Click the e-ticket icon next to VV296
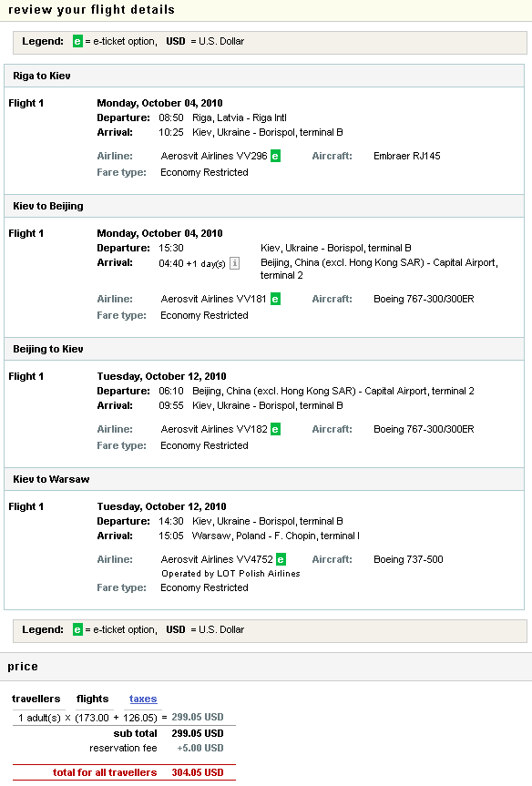532x786 pixels. [x=275, y=156]
